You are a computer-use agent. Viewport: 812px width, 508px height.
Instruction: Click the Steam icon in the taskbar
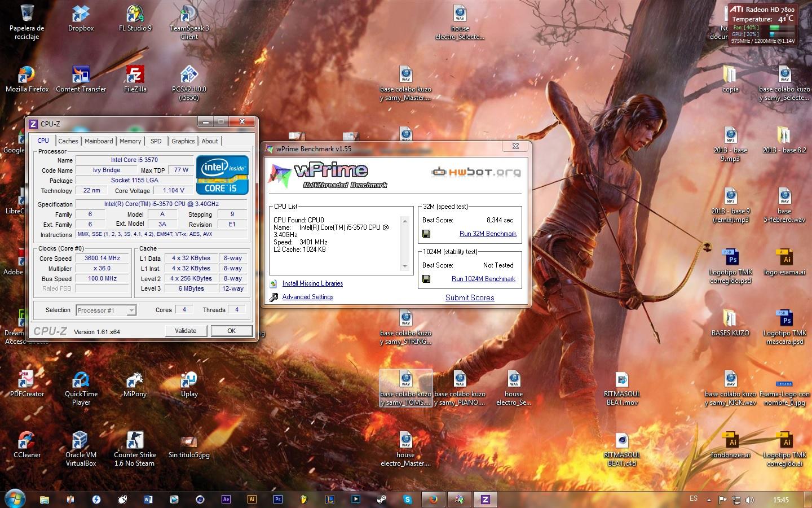382,499
